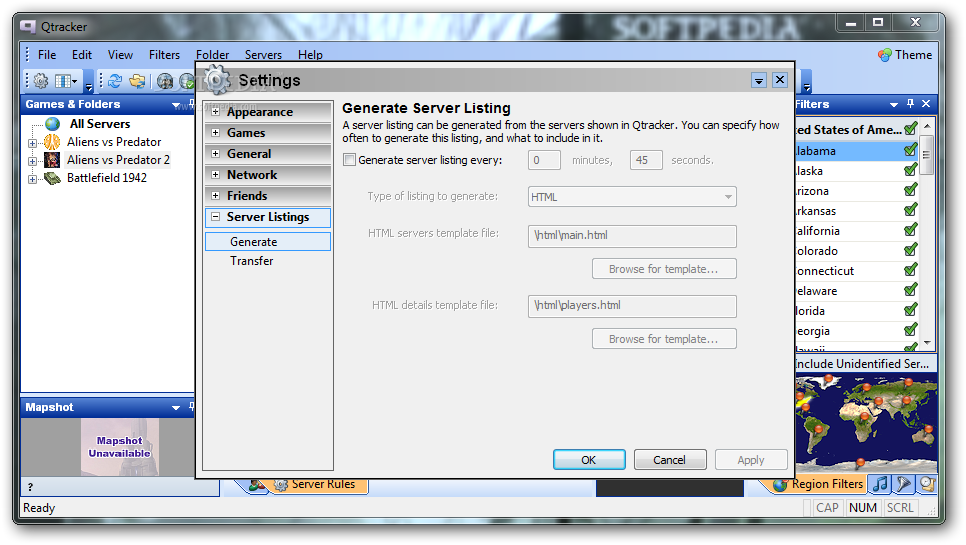This screenshot has height=545, width=966.
Task: Click the HTML servers template path field
Action: [632, 236]
